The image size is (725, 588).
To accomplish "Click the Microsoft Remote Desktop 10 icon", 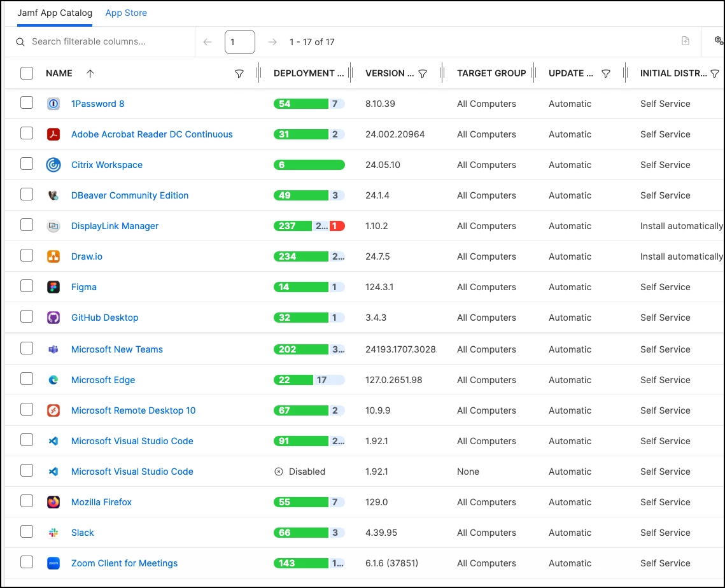I will tap(53, 410).
